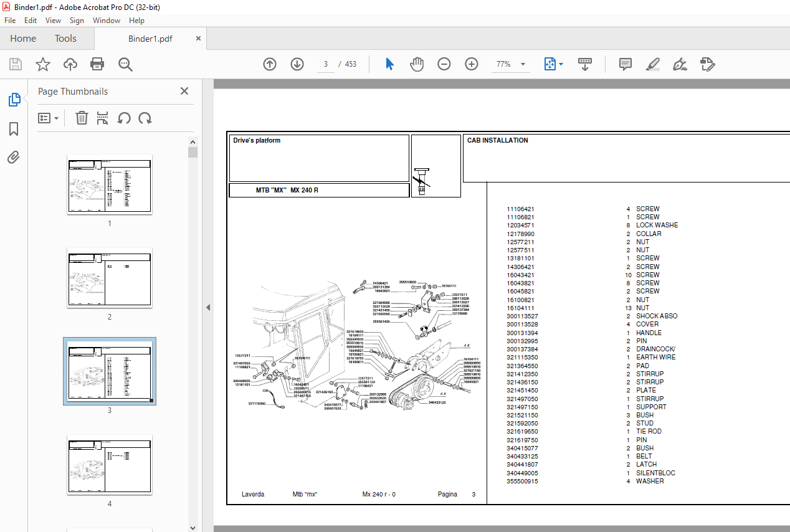This screenshot has height=532, width=790.
Task: Choose the arrow Selection tool
Action: [x=390, y=64]
